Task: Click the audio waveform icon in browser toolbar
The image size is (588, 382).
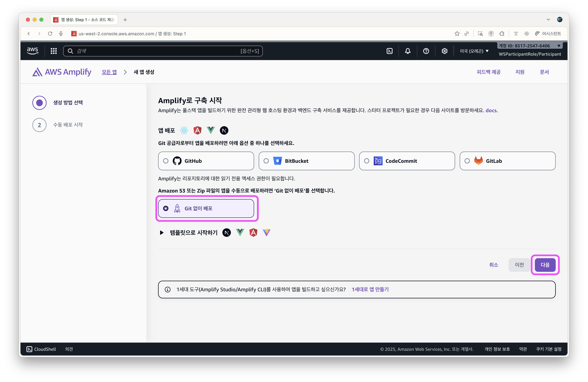Action: (526, 34)
